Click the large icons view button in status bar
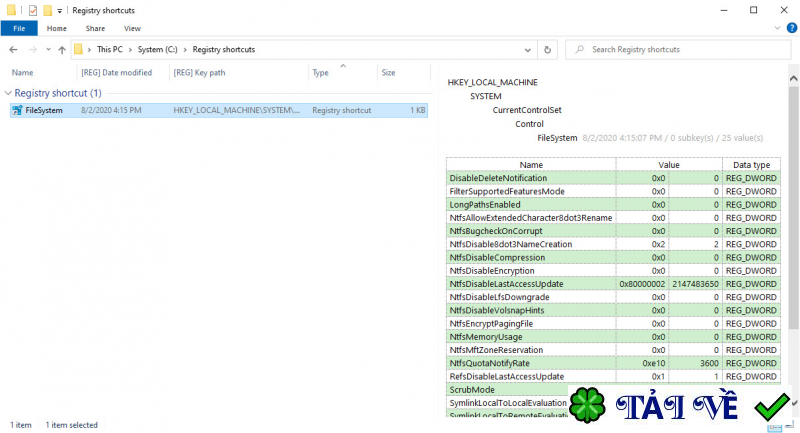 pyautogui.click(x=789, y=425)
